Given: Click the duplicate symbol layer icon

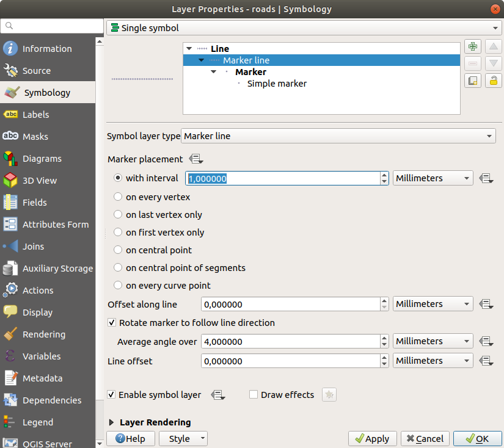Looking at the screenshot, I should (472, 81).
